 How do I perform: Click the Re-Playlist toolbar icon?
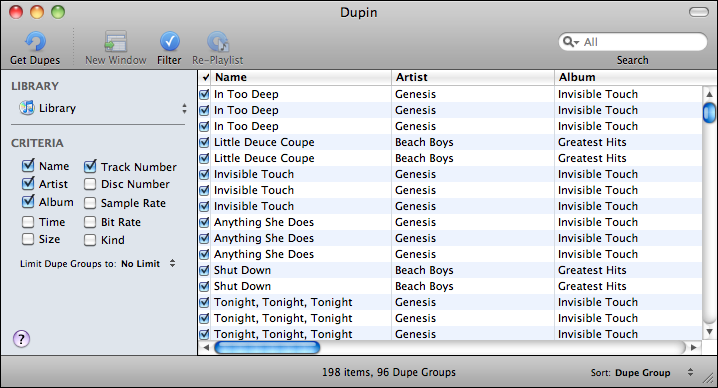click(x=218, y=42)
